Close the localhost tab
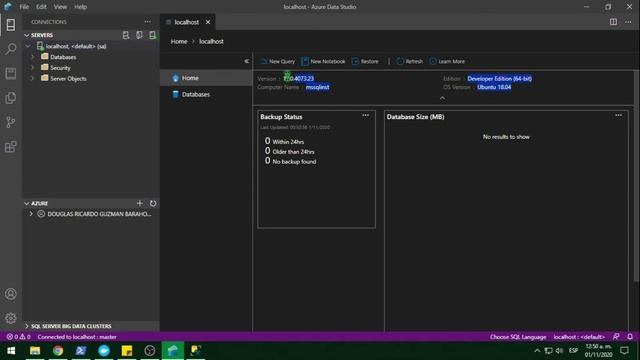The image size is (640, 360). coord(208,22)
